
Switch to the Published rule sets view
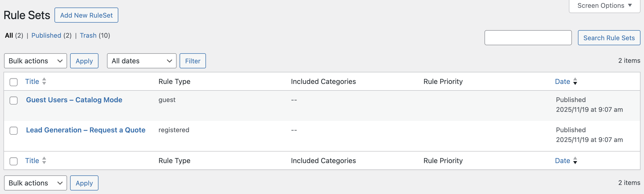[x=46, y=35]
